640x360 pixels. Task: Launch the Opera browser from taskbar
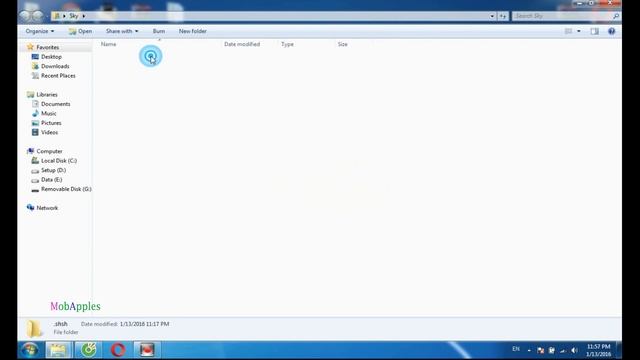(118, 350)
